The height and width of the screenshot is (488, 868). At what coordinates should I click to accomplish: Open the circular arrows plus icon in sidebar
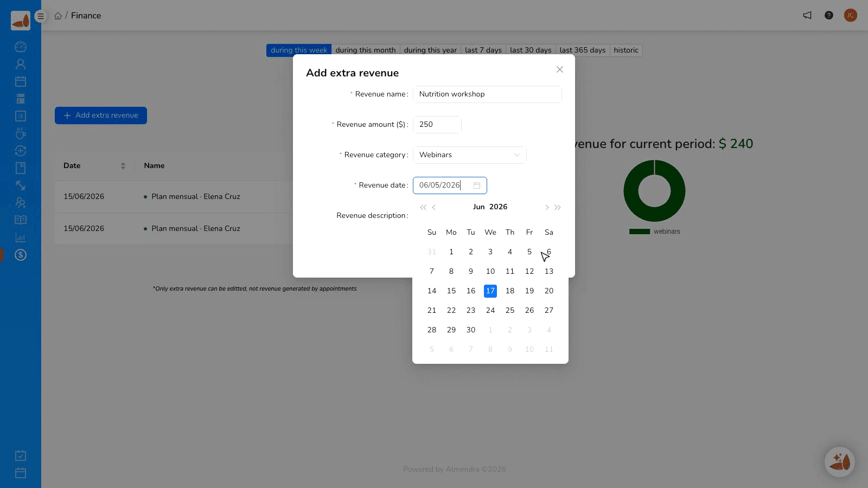pos(21,151)
